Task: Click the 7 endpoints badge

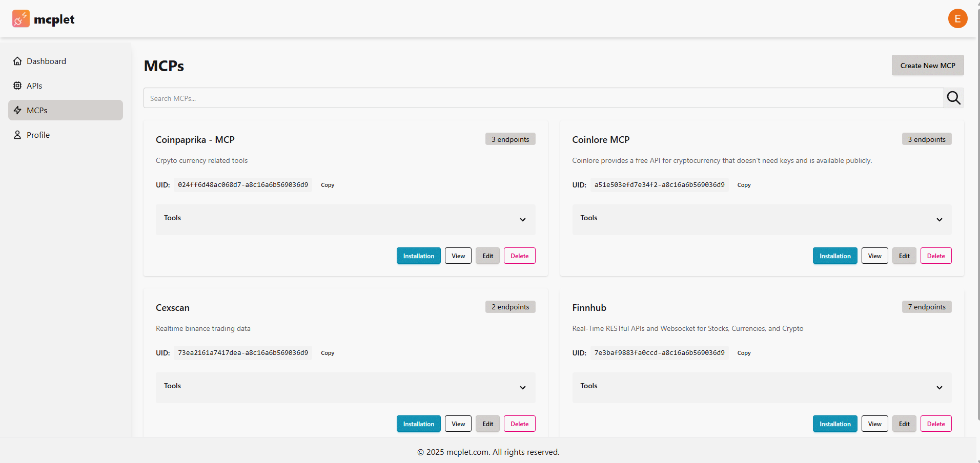Action: pyautogui.click(x=927, y=307)
